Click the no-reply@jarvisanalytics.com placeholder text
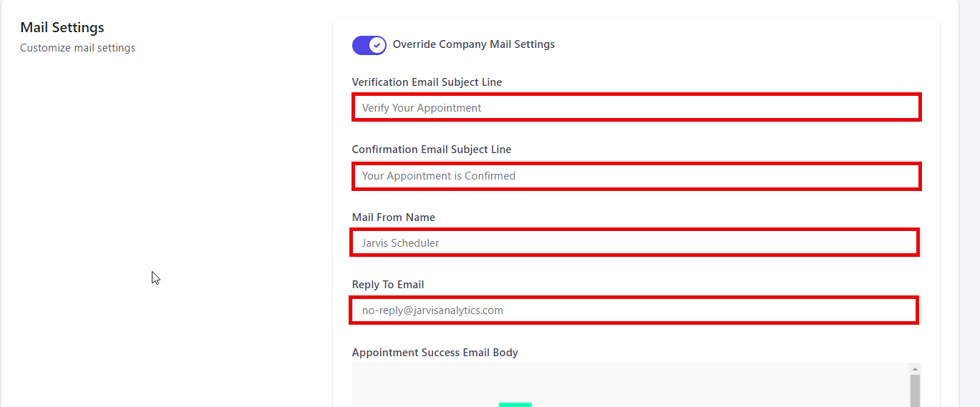 tap(432, 310)
